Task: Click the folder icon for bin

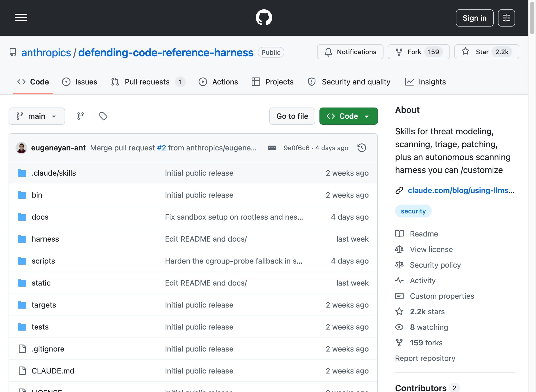Action: (22, 195)
